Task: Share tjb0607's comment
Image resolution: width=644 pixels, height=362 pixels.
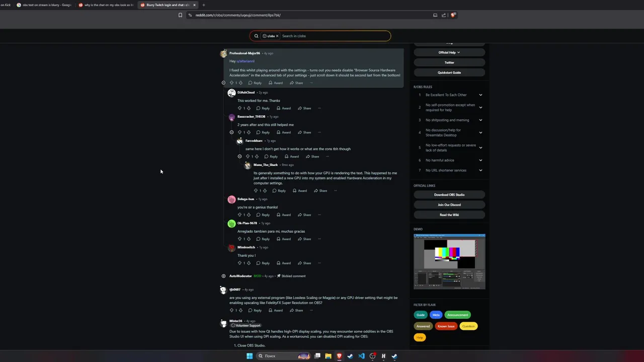Action: click(x=296, y=310)
